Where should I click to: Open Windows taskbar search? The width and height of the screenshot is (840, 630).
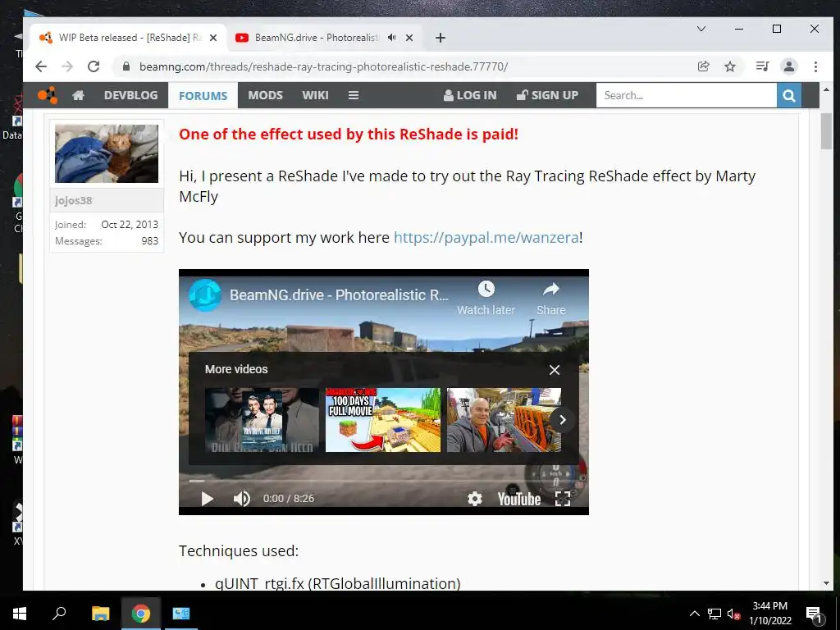pos(59,614)
